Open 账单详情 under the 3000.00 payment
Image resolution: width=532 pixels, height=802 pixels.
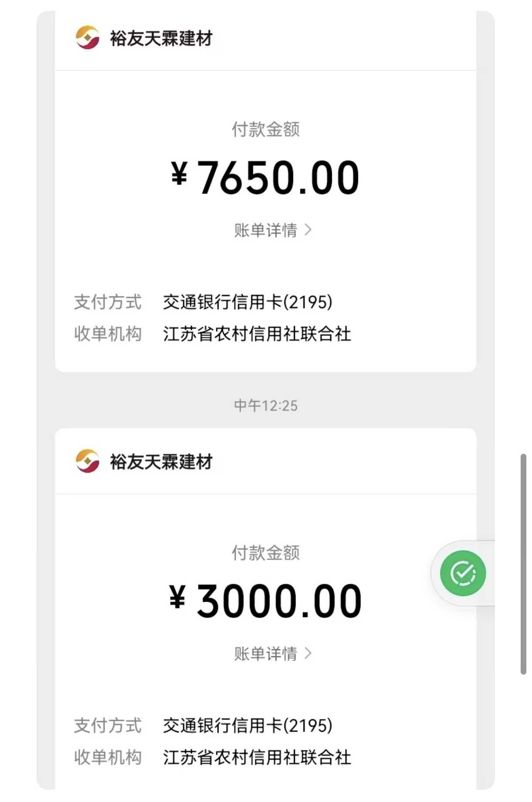[266, 654]
